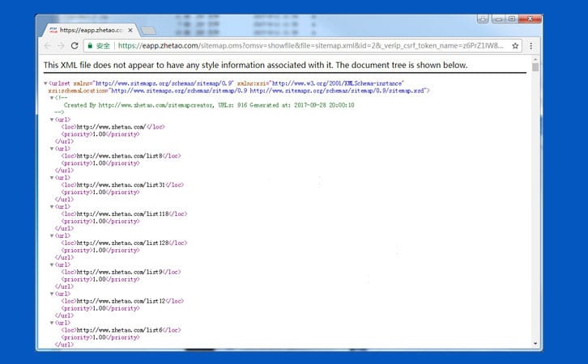
Task: Collapse url node containing list6
Action: [52, 323]
